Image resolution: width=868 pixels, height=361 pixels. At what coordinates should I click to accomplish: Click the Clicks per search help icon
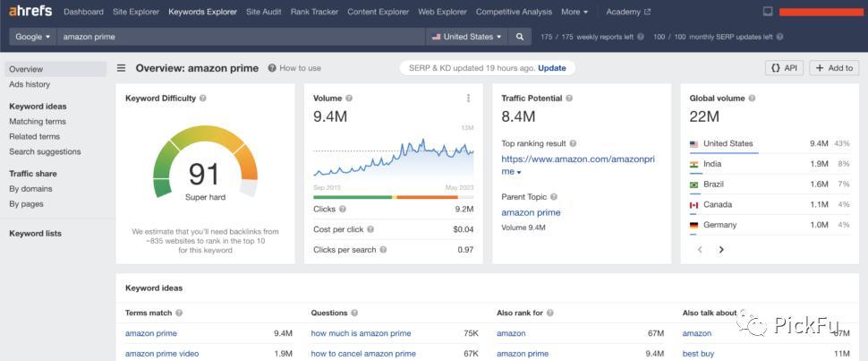tap(383, 250)
